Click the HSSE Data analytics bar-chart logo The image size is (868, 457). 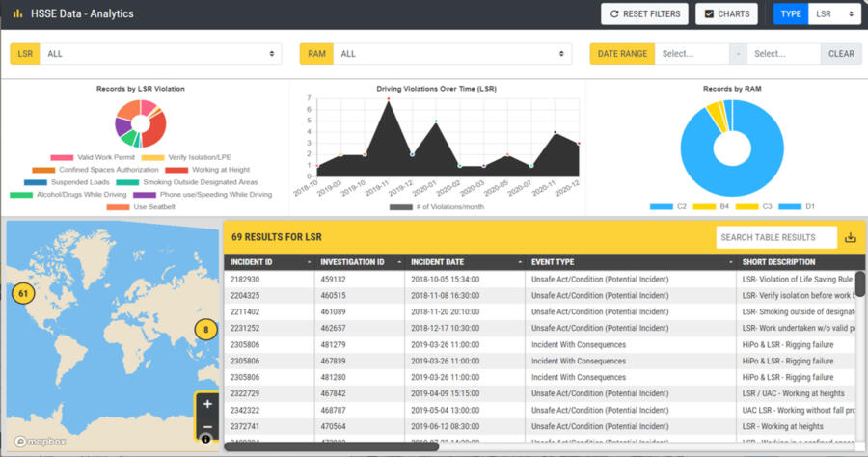(17, 14)
